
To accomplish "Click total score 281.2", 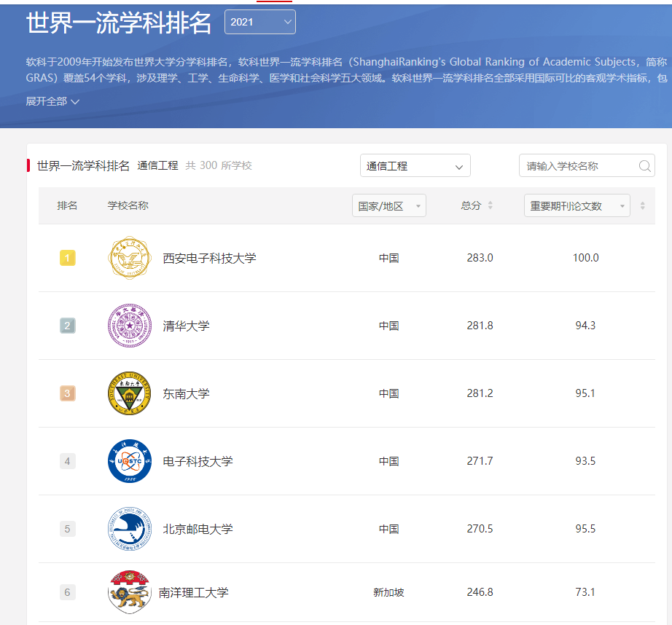I will click(480, 393).
